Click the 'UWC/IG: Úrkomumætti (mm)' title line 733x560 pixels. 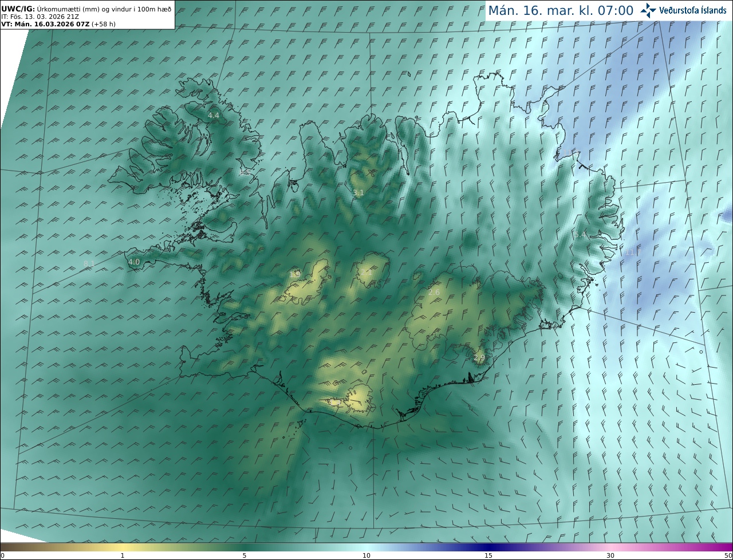click(87, 9)
